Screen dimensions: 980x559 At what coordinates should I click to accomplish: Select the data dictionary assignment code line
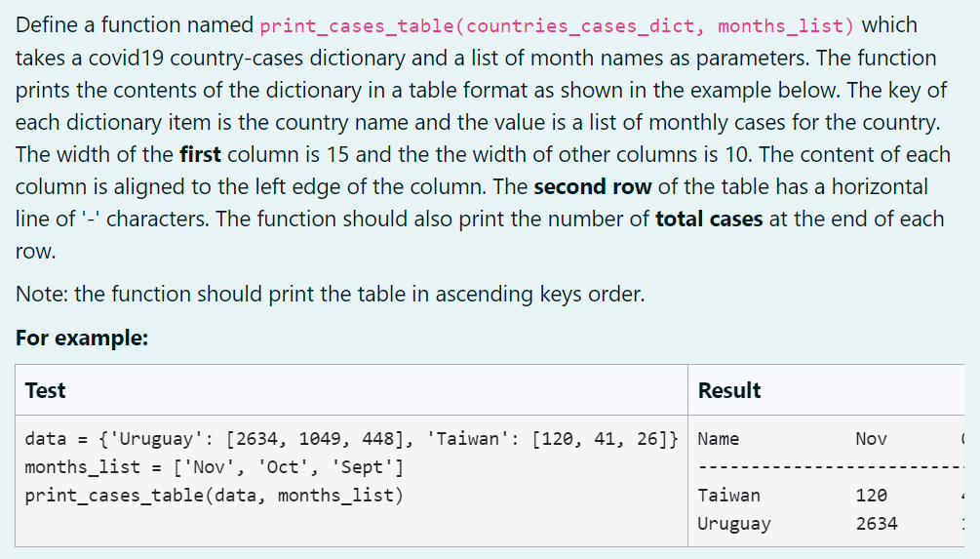(x=351, y=439)
